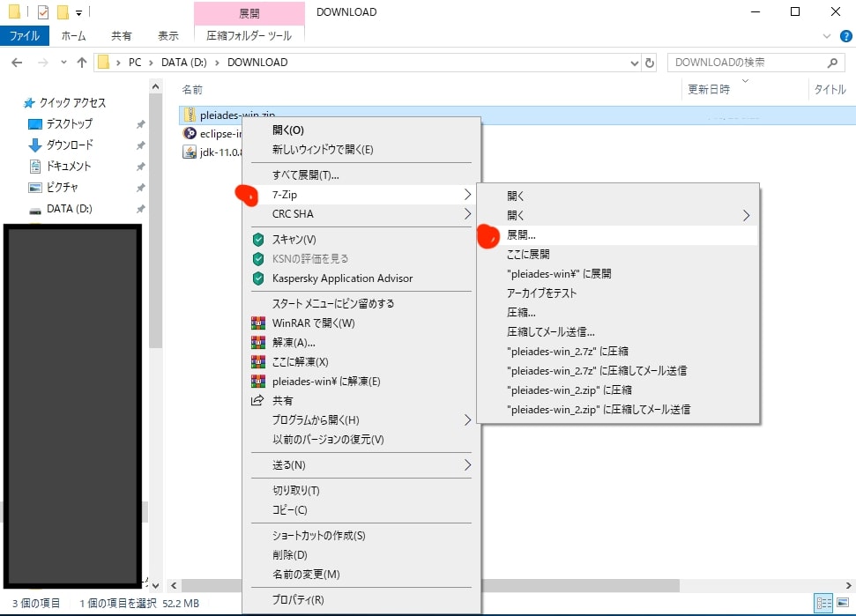Image resolution: width=856 pixels, height=616 pixels.
Task: Select ここに展開 from 7-Zip submenu
Action: tap(528, 255)
